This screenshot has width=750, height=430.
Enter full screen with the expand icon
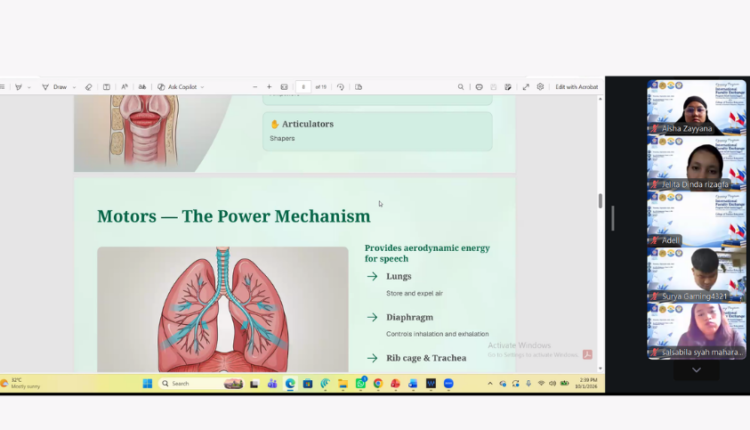click(x=526, y=87)
